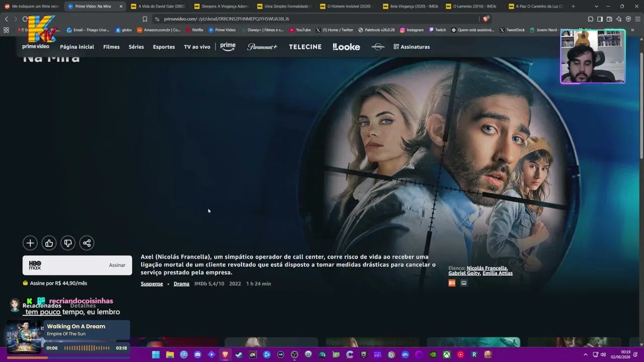The height and width of the screenshot is (362, 644).
Task: Open the Amazon.com.br bookmark
Action: pyautogui.click(x=158, y=30)
